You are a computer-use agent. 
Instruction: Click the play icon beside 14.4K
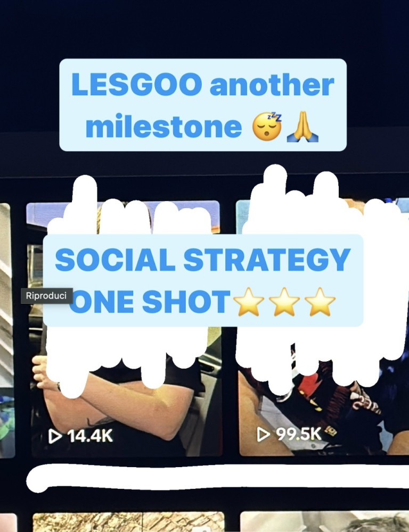point(55,436)
